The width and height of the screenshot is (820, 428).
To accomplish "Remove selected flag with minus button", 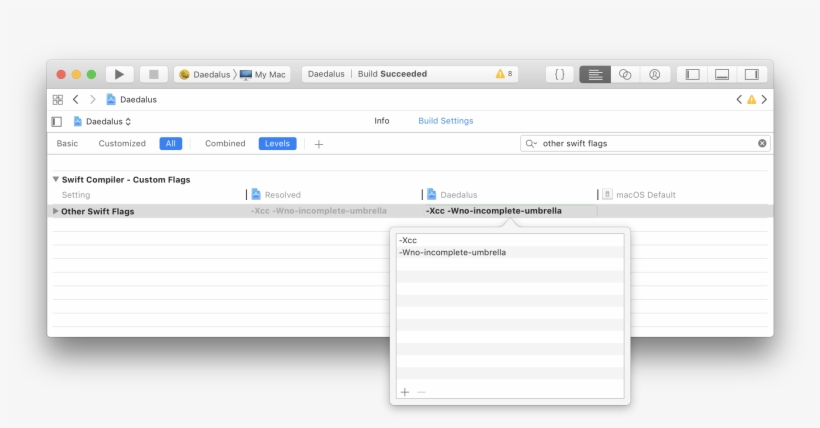I will point(422,392).
